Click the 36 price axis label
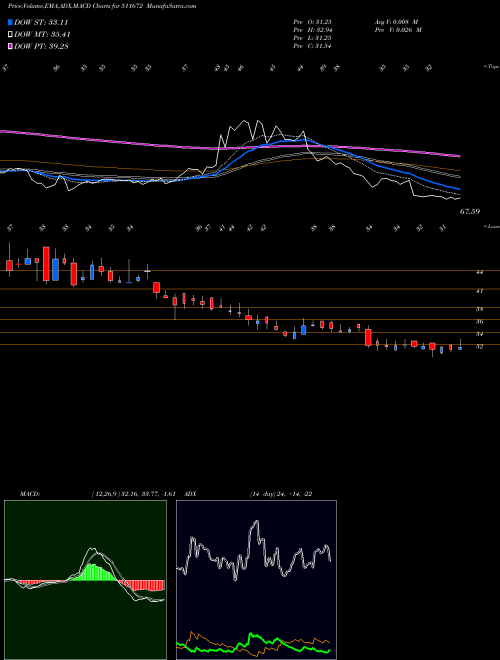 (479, 322)
